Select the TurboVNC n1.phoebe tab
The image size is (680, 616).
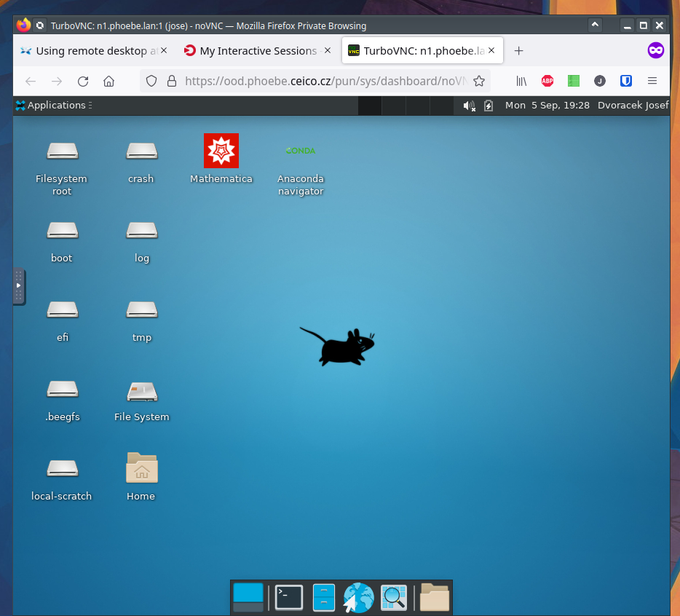pos(422,51)
